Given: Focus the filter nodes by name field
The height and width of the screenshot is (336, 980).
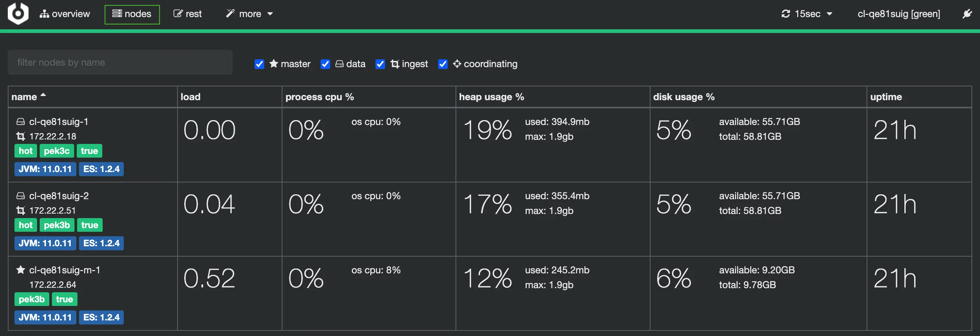Looking at the screenshot, I should coord(120,62).
